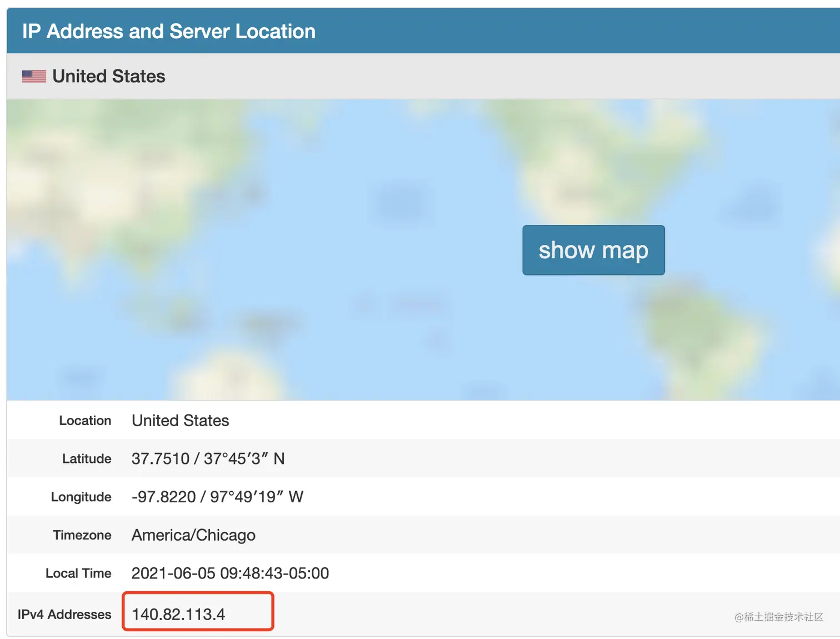
Task: Click the "Location" row label
Action: (85, 421)
